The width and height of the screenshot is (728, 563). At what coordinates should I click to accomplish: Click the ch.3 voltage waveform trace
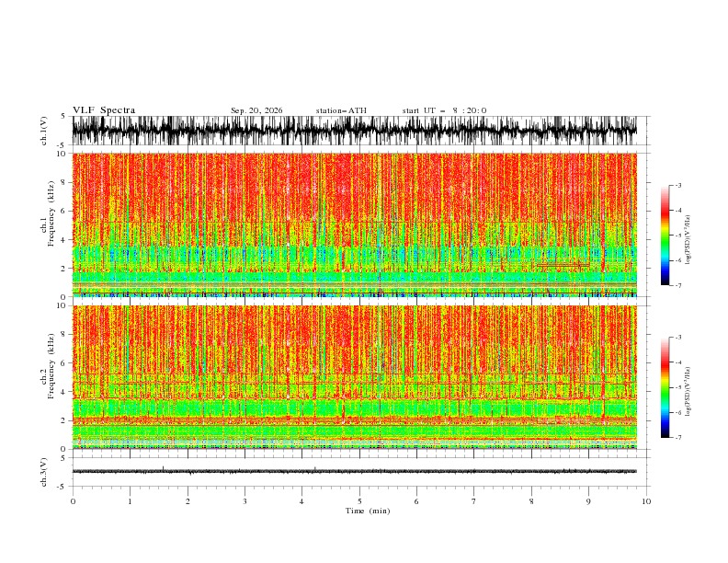pyautogui.click(x=354, y=471)
